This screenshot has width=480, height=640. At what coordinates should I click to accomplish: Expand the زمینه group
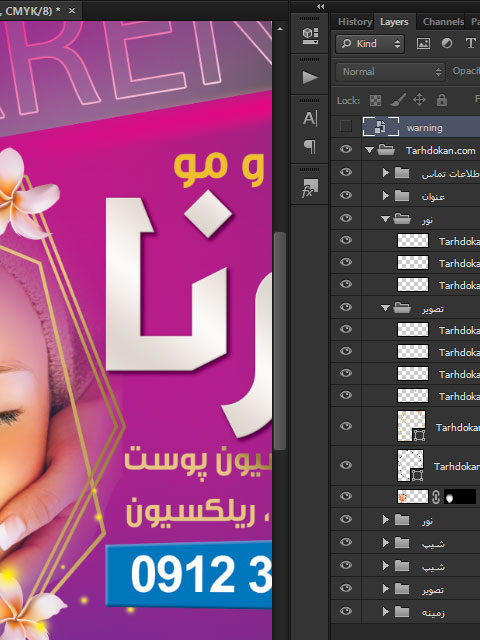386,611
